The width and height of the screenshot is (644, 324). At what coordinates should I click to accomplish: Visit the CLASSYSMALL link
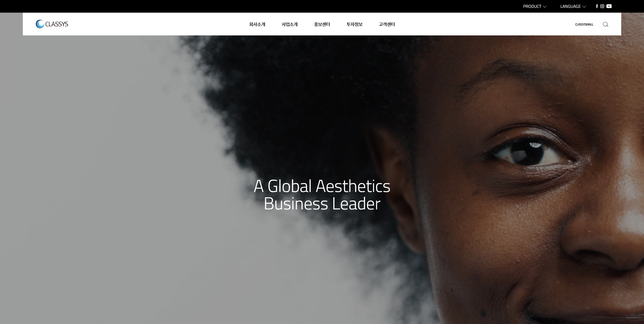(584, 25)
